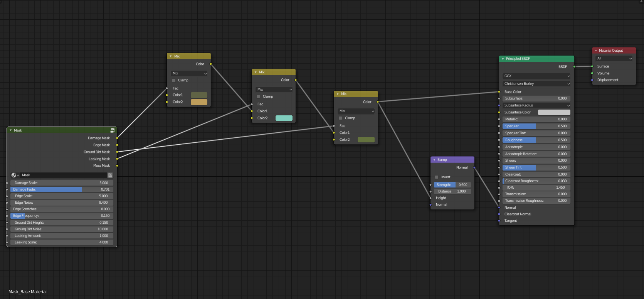Image resolution: width=644 pixels, height=299 pixels.
Task: Collapse the Principled BSDF node with its triangle
Action: [503, 59]
